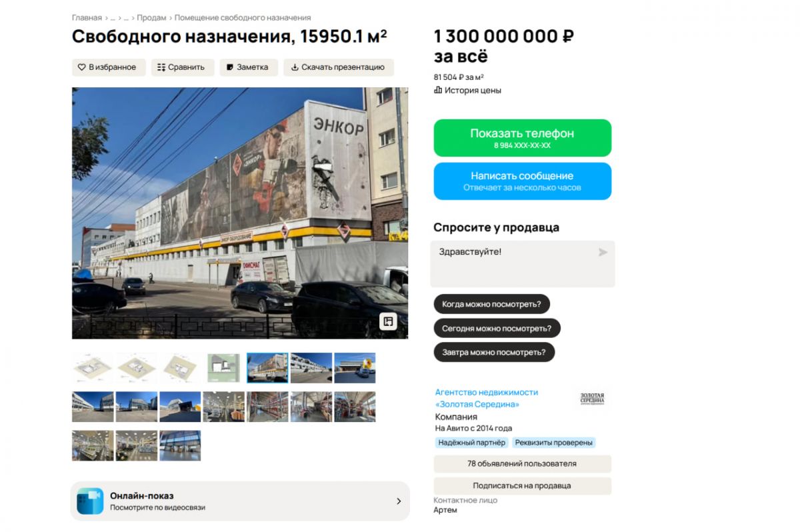This screenshot has height=532, width=800.
Task: Click the online video show camera icon
Action: (x=90, y=501)
